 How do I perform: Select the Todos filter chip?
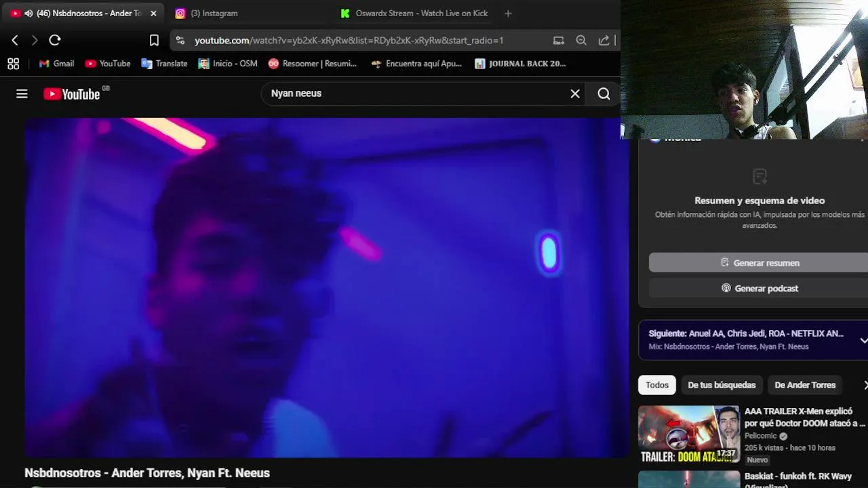(657, 385)
